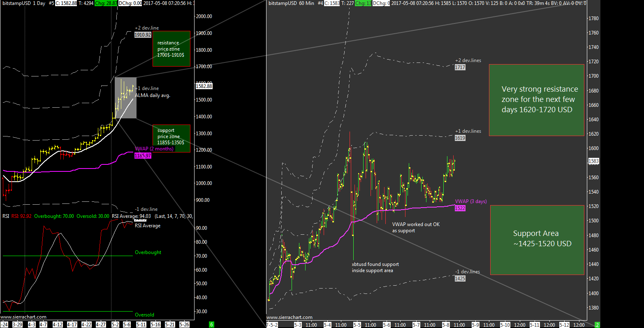Open the sierrachart.com link in the daily chart
The height and width of the screenshot is (328, 644).
23,317
